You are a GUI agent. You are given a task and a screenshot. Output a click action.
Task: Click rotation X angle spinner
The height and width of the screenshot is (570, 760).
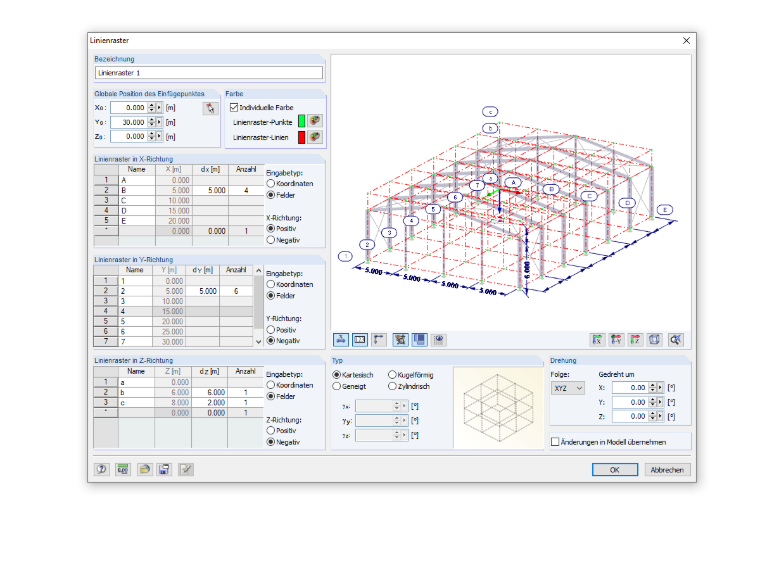pos(652,388)
